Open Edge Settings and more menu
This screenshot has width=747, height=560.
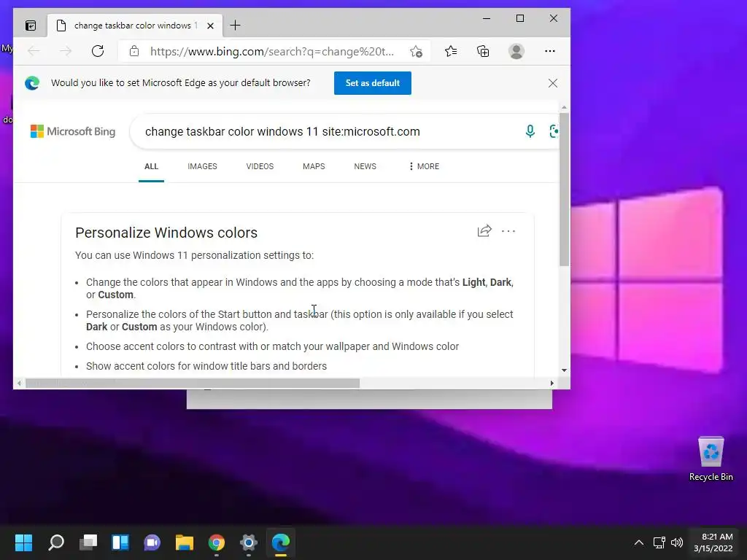click(x=550, y=52)
